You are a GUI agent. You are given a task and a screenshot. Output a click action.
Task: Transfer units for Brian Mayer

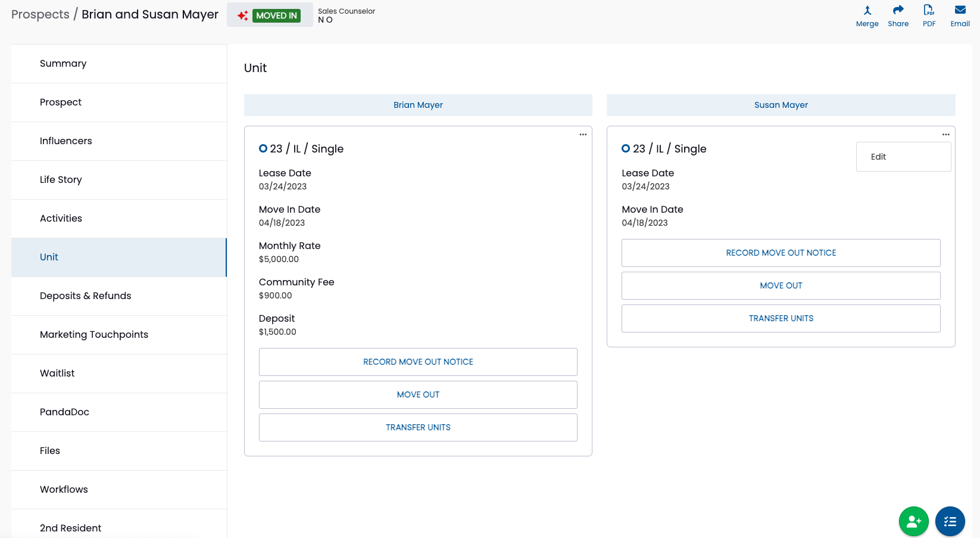418,428
